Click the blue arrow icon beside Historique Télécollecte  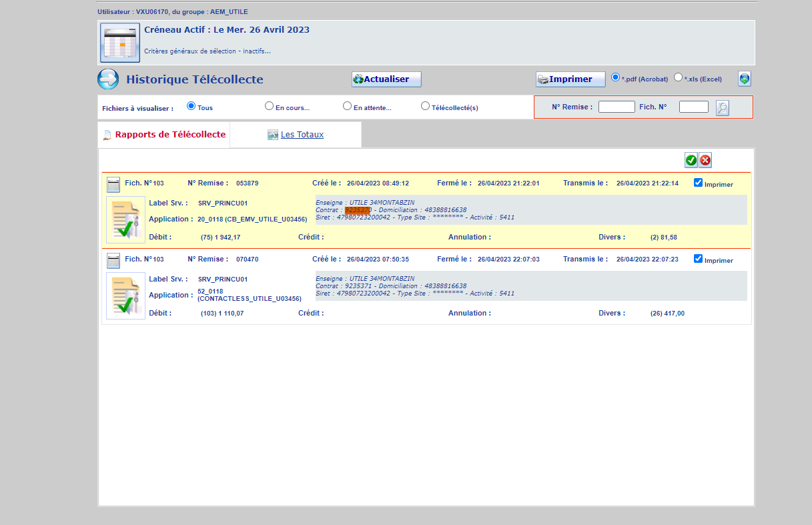pos(108,79)
